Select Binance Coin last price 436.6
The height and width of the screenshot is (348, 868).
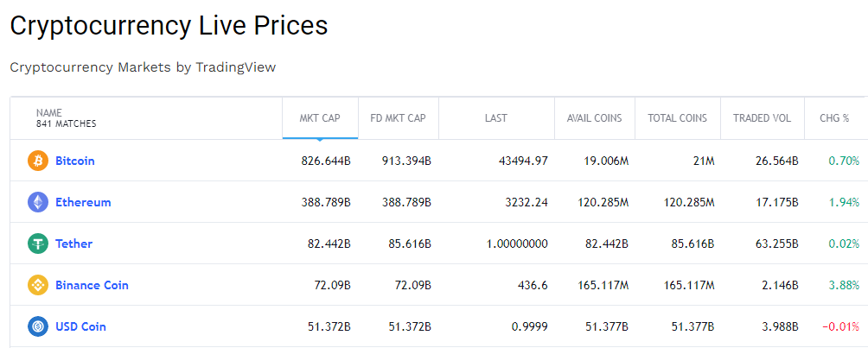coord(533,286)
